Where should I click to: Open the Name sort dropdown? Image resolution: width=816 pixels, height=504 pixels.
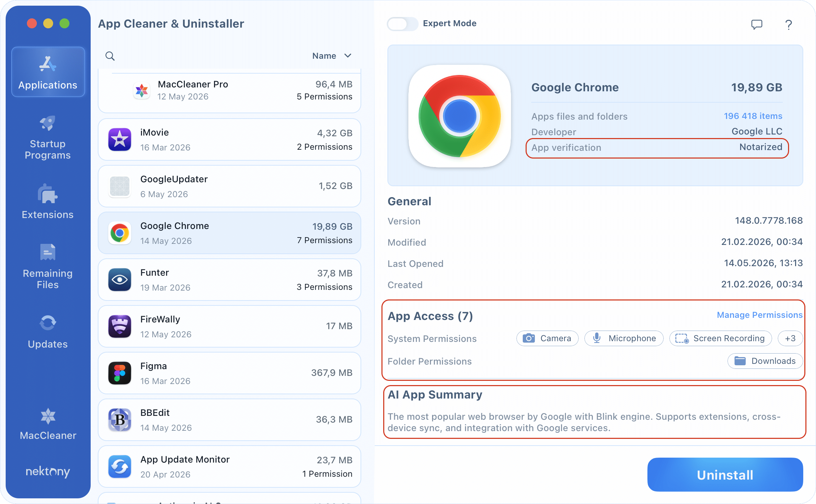pyautogui.click(x=331, y=56)
